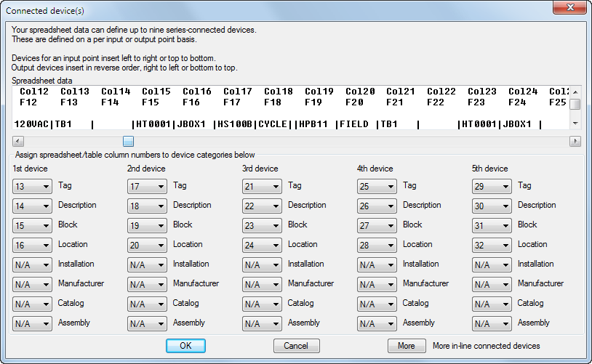The height and width of the screenshot is (364, 592).
Task: Open the 2nd device Installation dropdown
Action: pyautogui.click(x=147, y=264)
